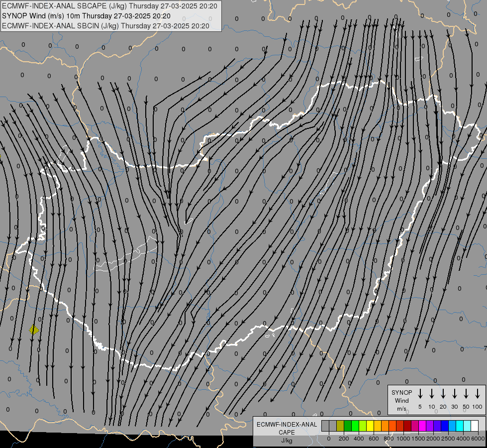Click the 'CAPE' word in color legend
This screenshot has width=487, height=448.
(x=287, y=433)
